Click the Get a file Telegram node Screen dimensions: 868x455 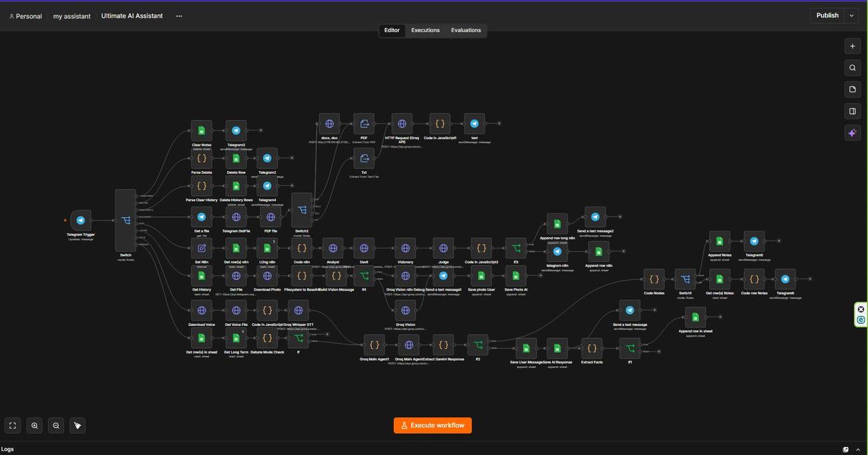coord(202,216)
